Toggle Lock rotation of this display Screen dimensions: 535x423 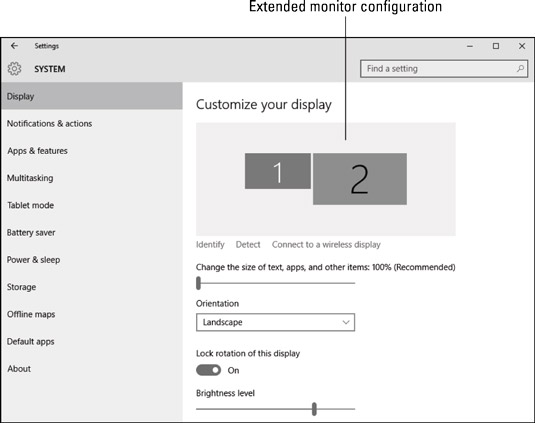(x=208, y=370)
